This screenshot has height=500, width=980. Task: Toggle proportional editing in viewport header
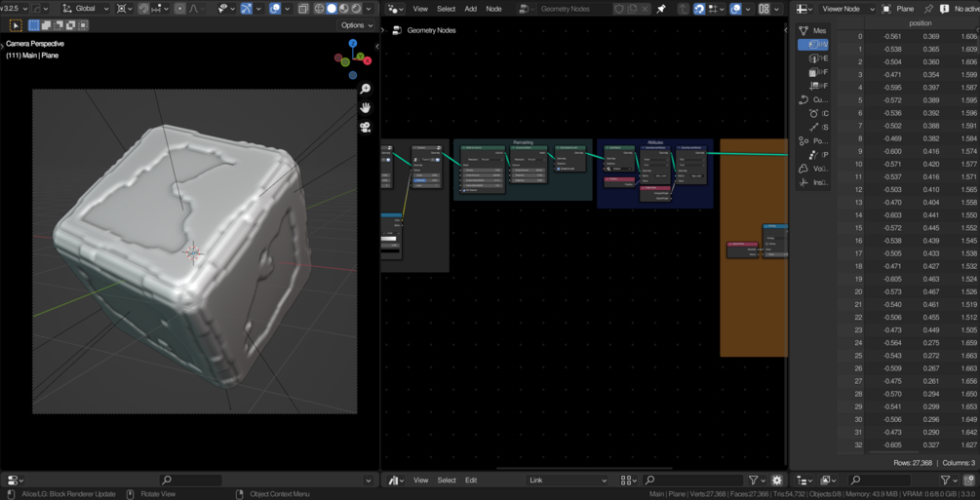click(x=180, y=9)
